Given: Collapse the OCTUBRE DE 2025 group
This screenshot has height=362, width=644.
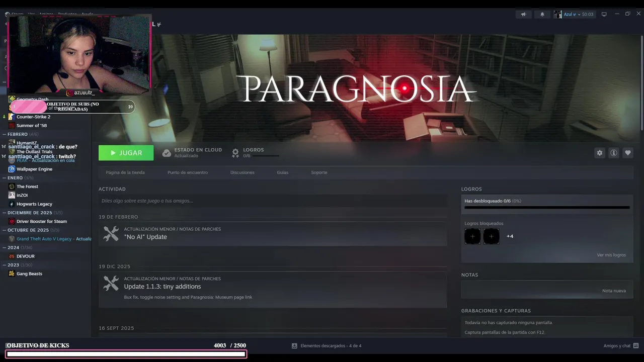Looking at the screenshot, I should click(4, 230).
